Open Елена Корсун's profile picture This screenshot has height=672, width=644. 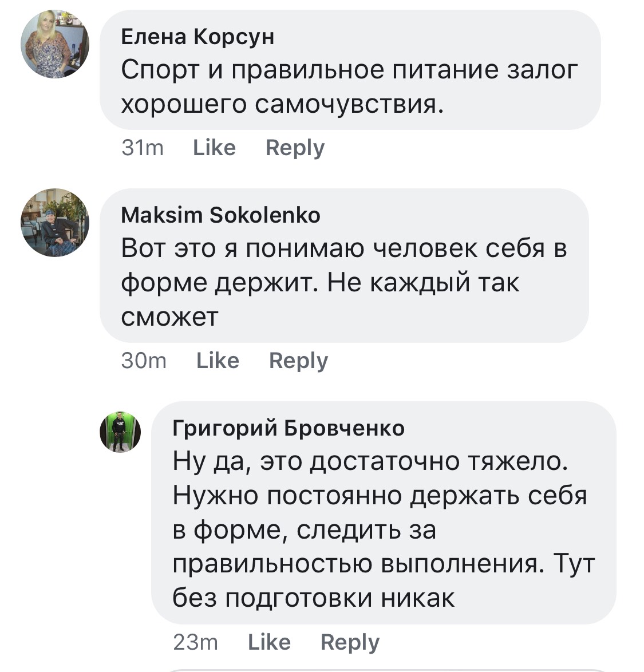pos(55,44)
